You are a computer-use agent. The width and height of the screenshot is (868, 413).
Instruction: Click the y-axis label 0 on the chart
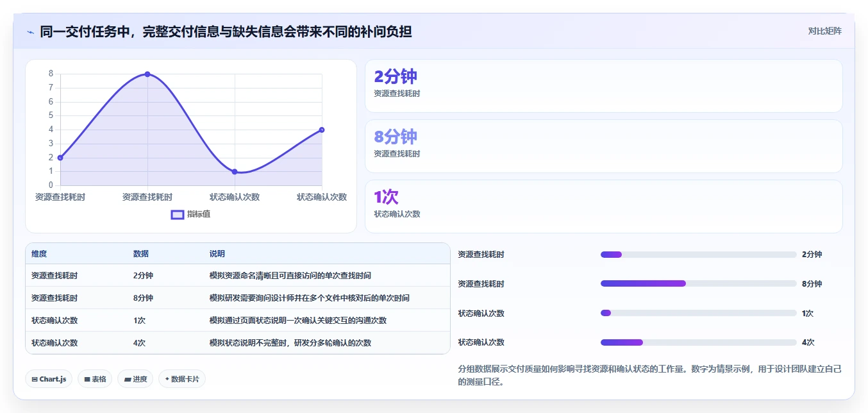point(51,185)
